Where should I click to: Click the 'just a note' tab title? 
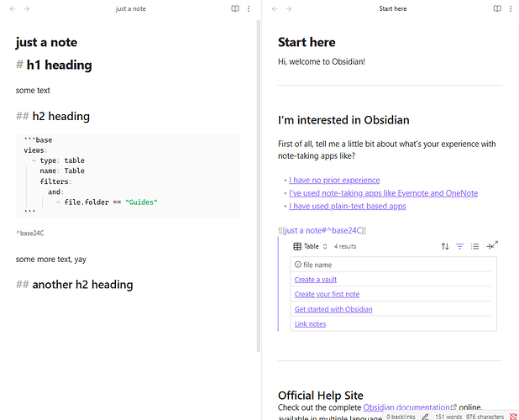click(x=130, y=8)
